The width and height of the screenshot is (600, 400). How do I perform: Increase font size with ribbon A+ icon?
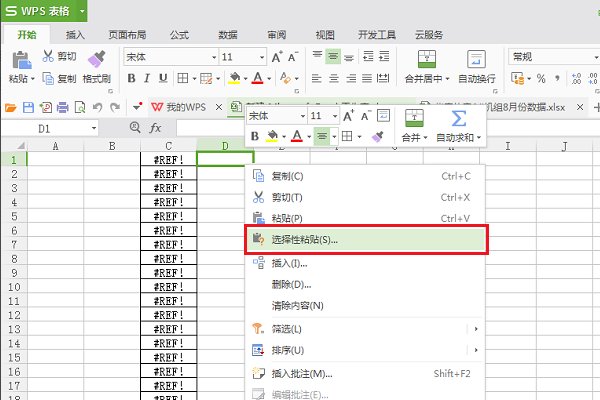pyautogui.click(x=277, y=57)
